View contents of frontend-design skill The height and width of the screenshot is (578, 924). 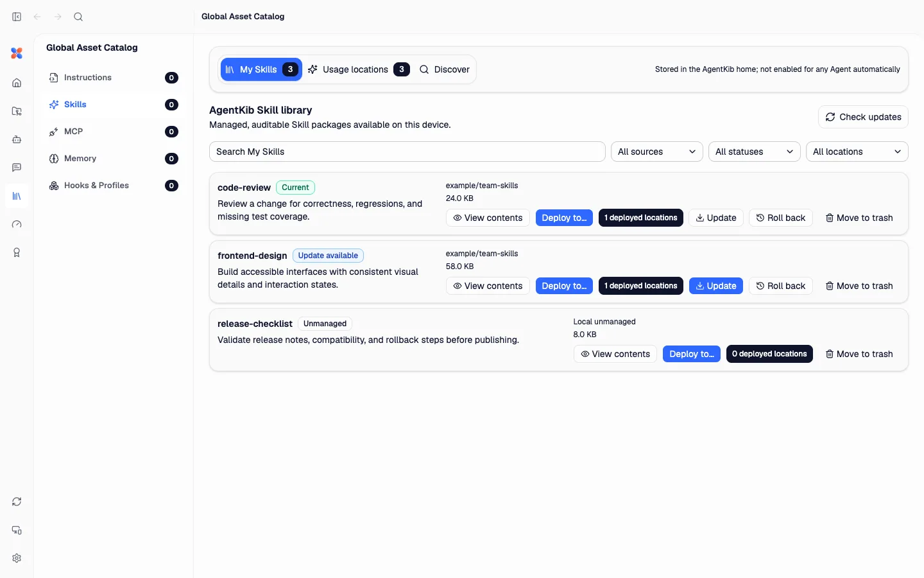488,286
